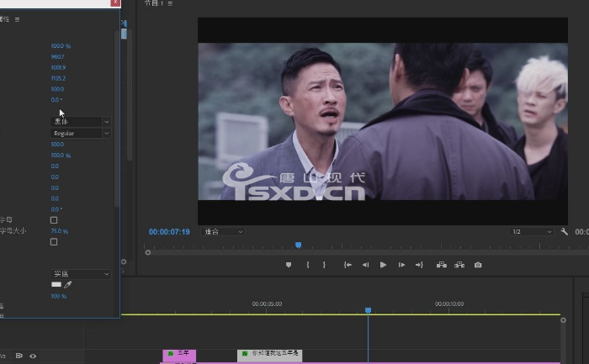
Task: Click the 75.0 % small caps size
Action: 60,231
